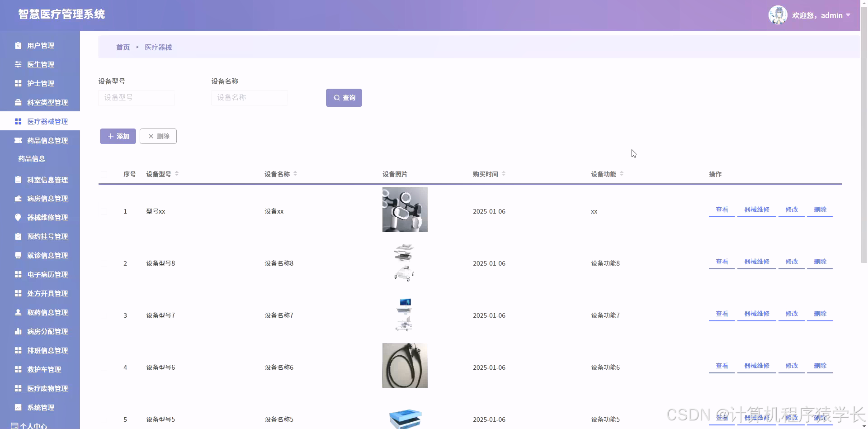Click the 电子病历管理 grid icon

pyautogui.click(x=18, y=274)
